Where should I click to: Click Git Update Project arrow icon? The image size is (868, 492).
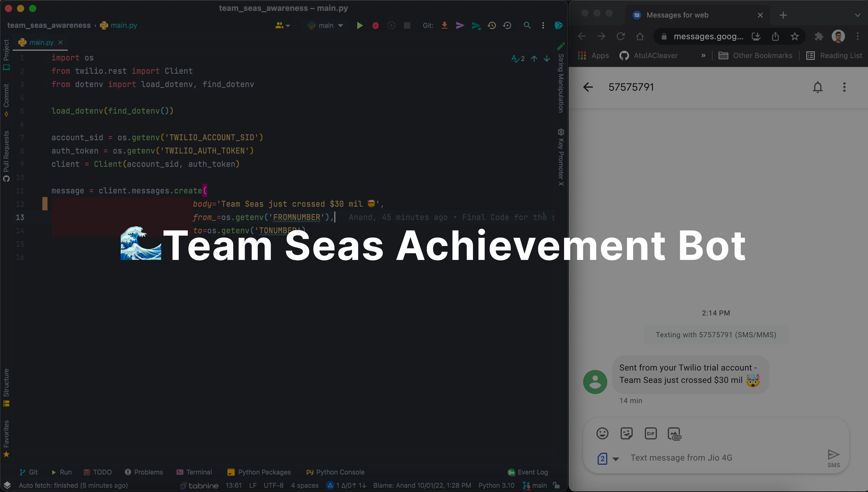coord(444,25)
